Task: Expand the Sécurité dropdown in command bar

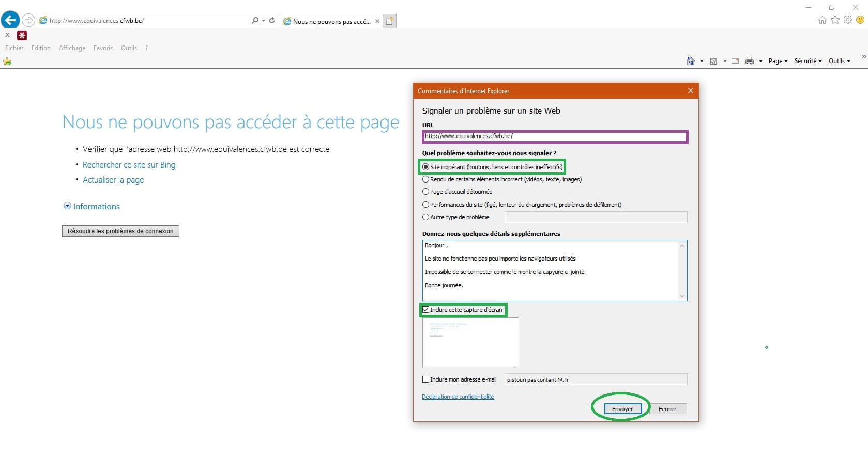Action: tap(808, 61)
